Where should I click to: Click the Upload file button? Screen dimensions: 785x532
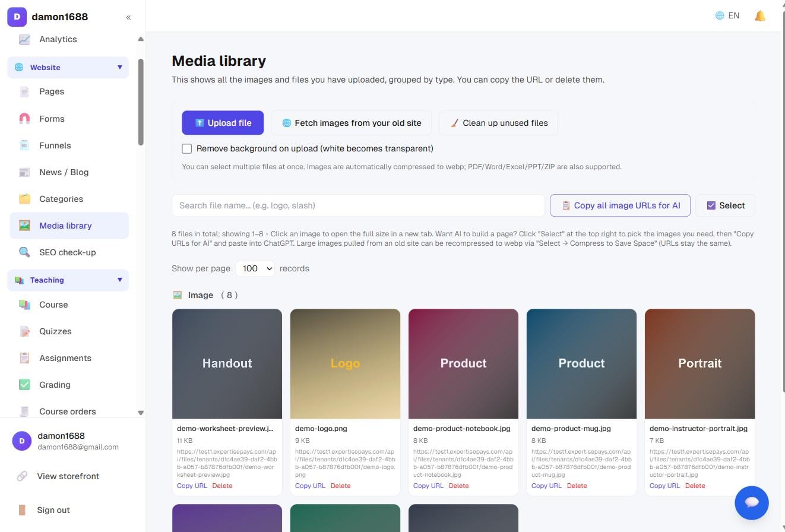point(223,123)
